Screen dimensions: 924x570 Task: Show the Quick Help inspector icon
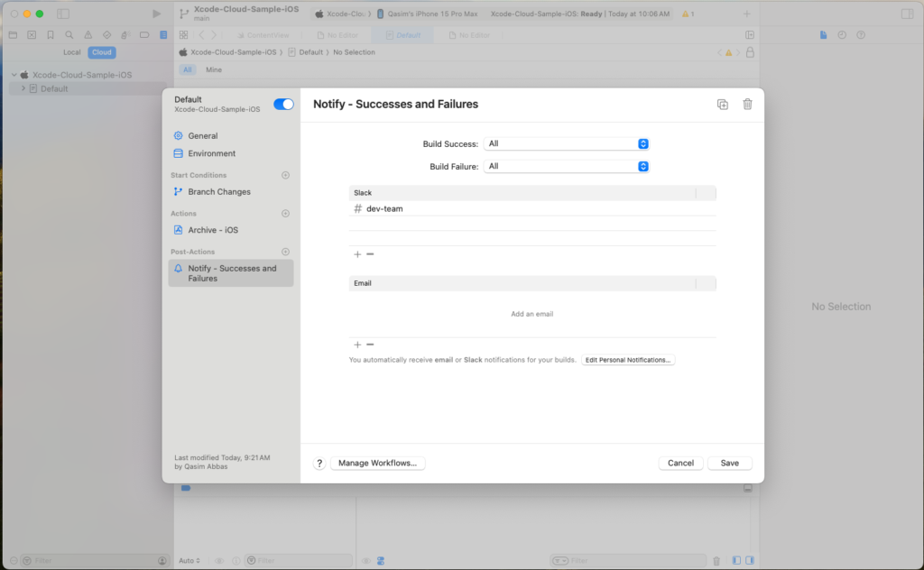click(861, 35)
